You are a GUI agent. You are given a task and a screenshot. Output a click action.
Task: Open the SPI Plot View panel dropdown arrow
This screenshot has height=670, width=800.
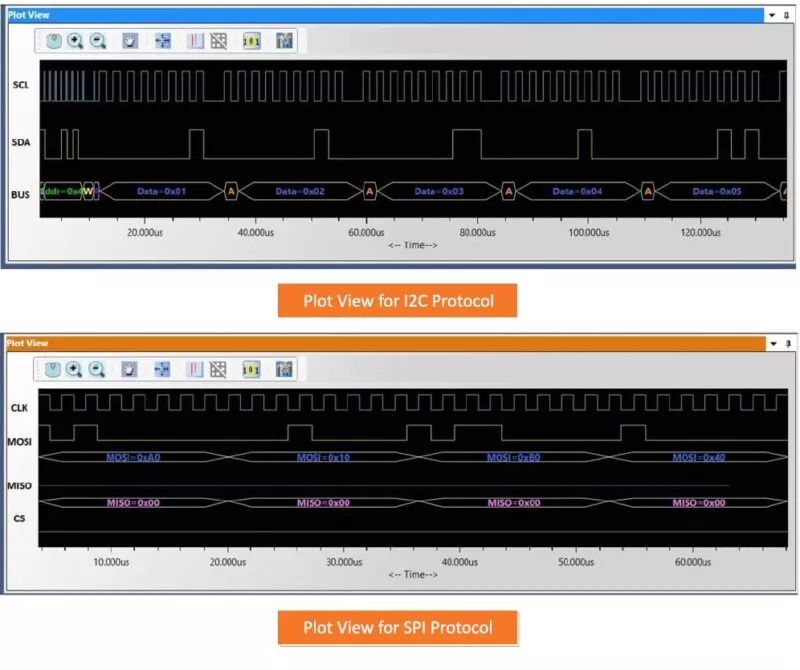click(x=771, y=344)
